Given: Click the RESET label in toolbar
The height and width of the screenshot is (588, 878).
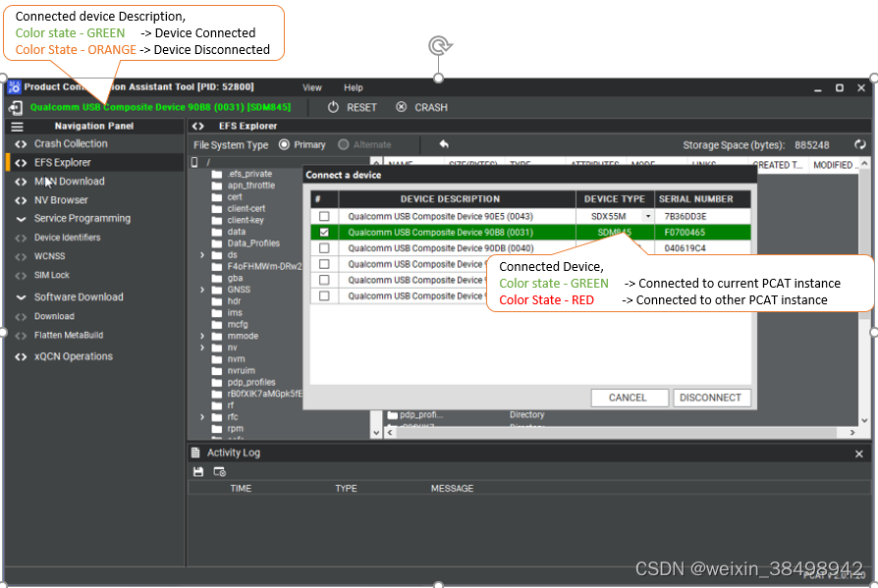Looking at the screenshot, I should [x=361, y=107].
